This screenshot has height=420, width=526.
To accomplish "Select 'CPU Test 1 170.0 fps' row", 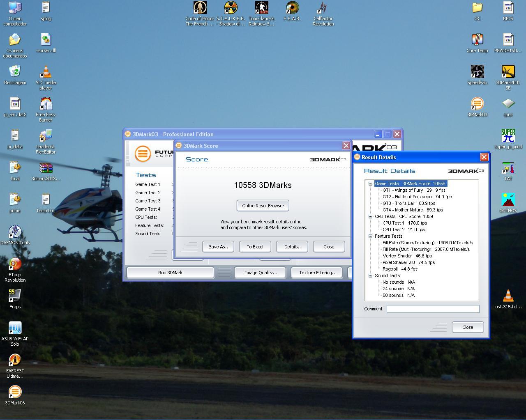I will pyautogui.click(x=405, y=223).
